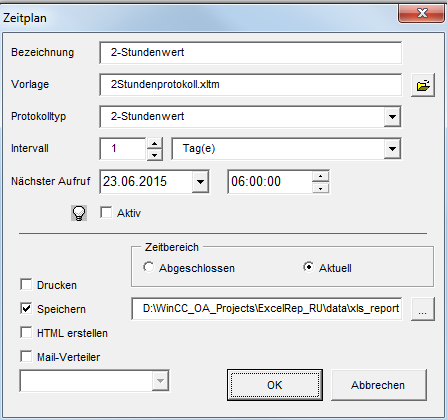Enable the Aktiv checkbox
This screenshot has height=420, width=447.
pyautogui.click(x=106, y=213)
